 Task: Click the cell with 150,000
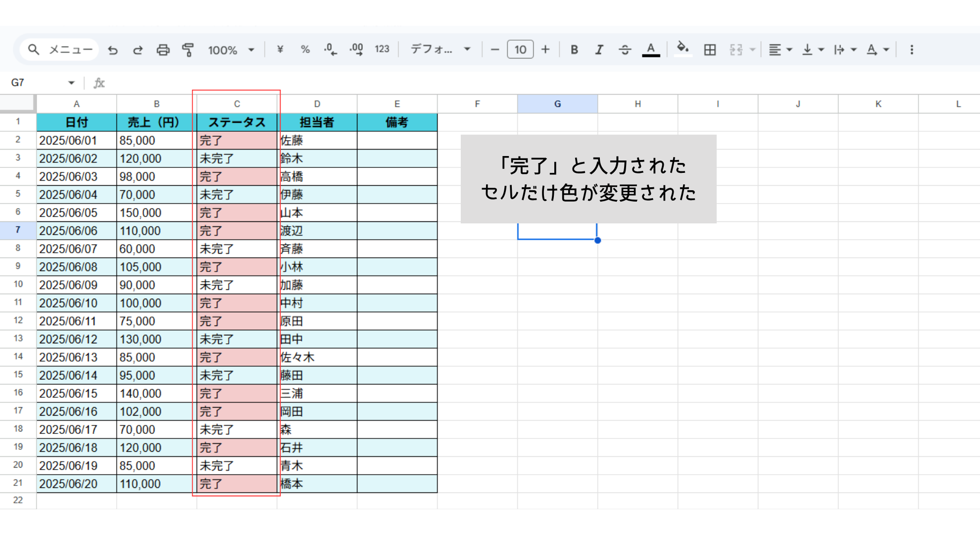click(x=157, y=213)
